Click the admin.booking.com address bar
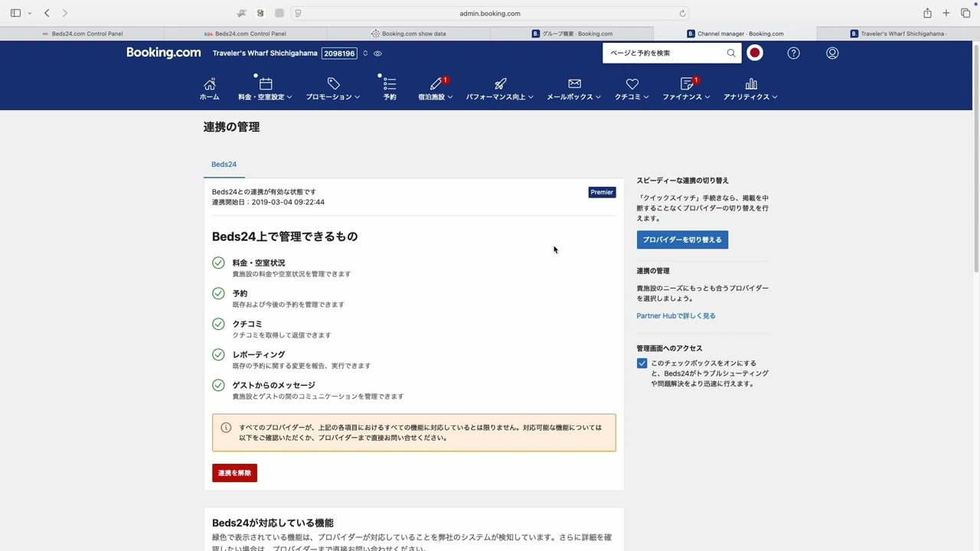 coord(490,13)
